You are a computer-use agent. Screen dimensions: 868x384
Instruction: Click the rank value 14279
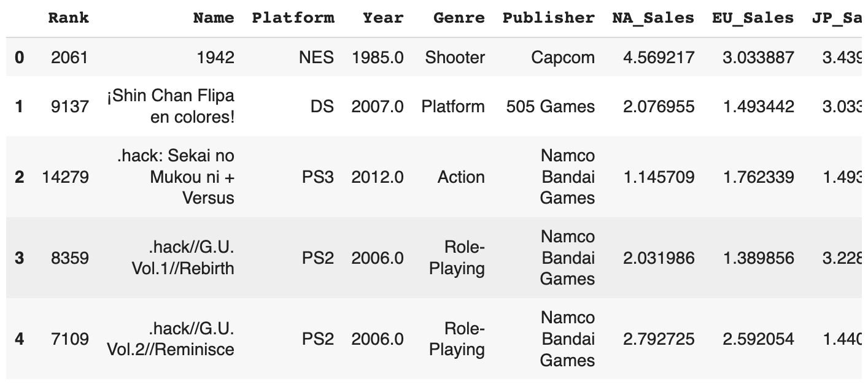65,177
